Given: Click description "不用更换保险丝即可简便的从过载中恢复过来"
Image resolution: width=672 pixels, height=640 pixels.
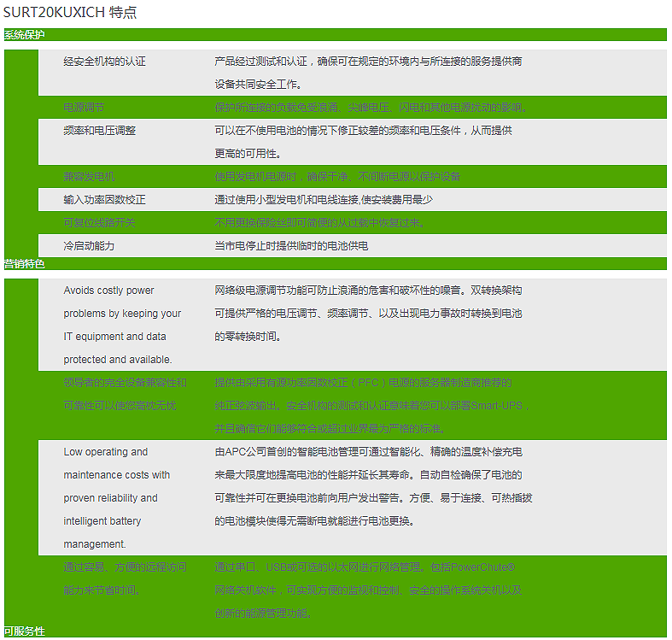Looking at the screenshot, I should click(319, 223).
